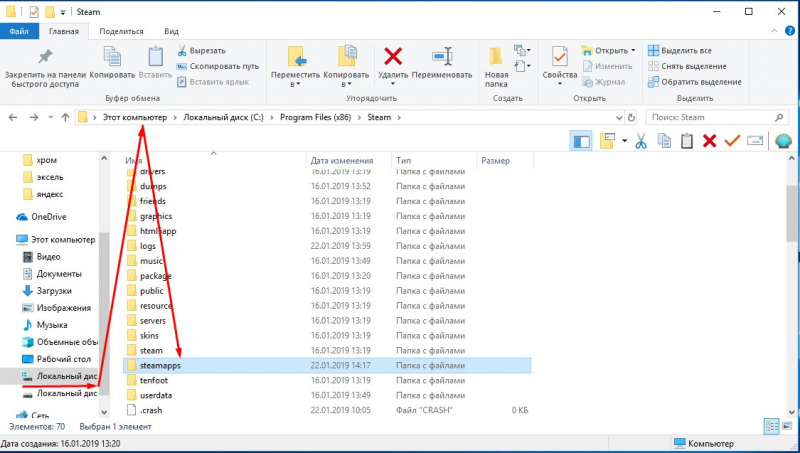Click Скопировать путь (Copy path) button

coord(218,66)
